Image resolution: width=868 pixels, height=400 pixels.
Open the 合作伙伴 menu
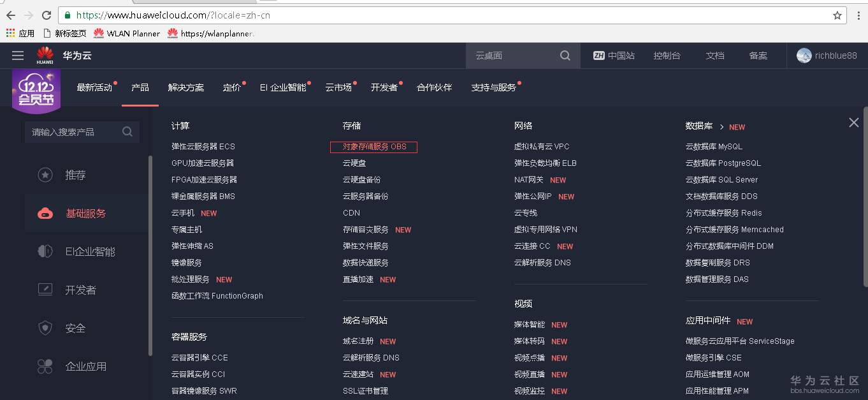coord(435,87)
